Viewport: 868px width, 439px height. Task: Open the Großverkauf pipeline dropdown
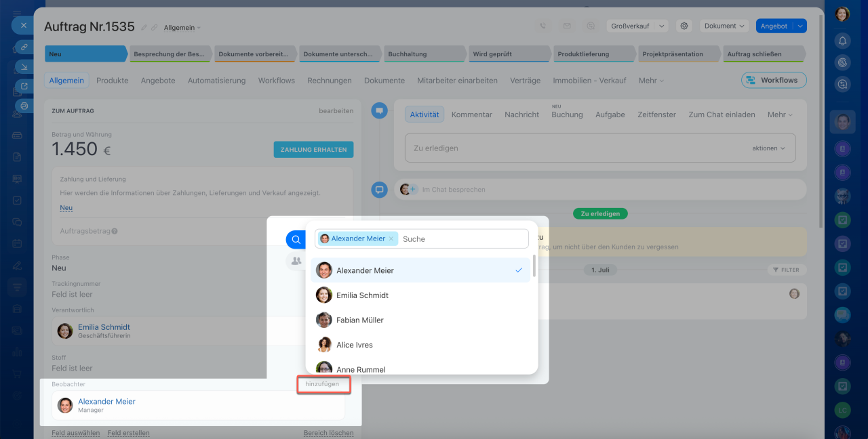pyautogui.click(x=637, y=26)
